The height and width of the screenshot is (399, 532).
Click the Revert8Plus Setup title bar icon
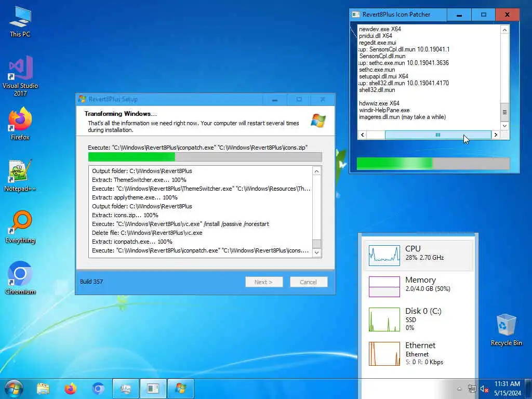82,99
